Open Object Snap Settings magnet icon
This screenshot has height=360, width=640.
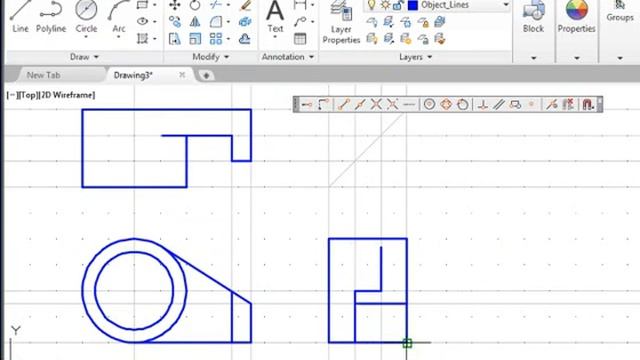(x=588, y=105)
